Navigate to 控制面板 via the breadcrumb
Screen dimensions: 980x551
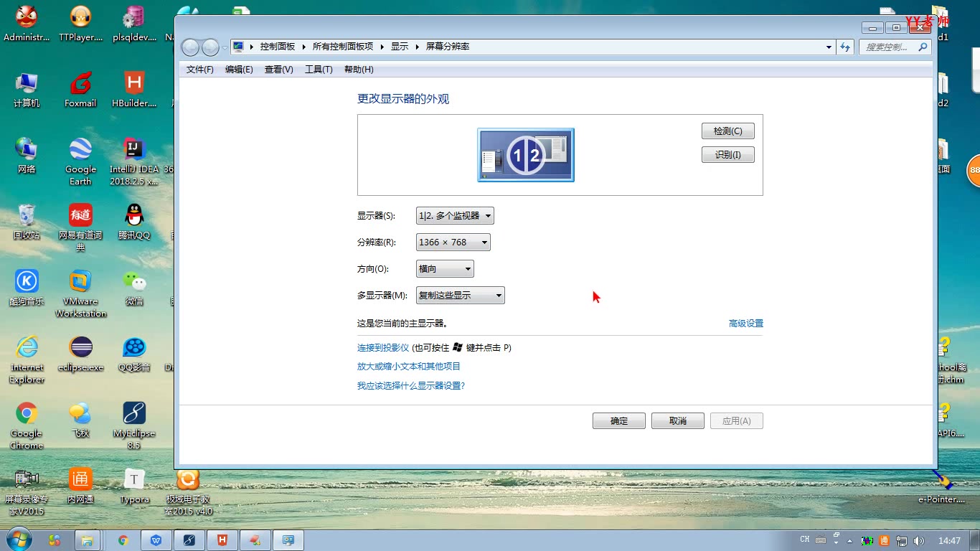click(278, 46)
